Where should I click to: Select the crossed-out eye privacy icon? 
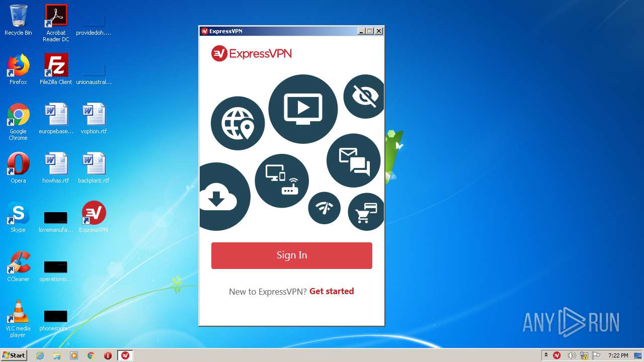click(364, 97)
